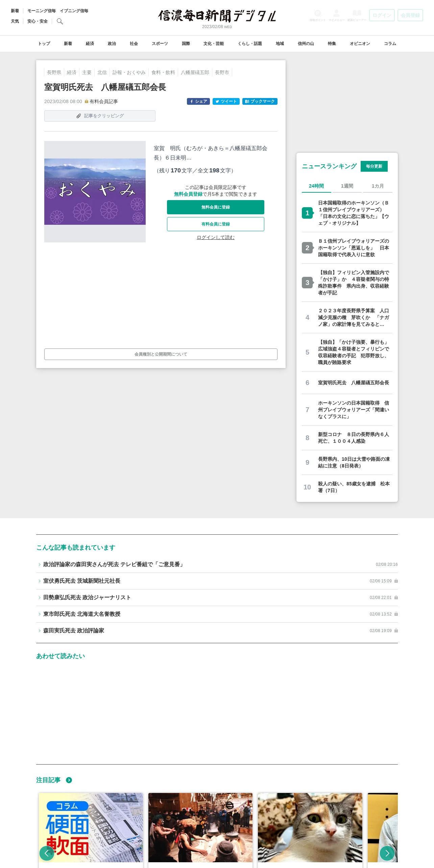Click 記事をクリッピング clip button
The width and height of the screenshot is (434, 868).
tap(100, 116)
